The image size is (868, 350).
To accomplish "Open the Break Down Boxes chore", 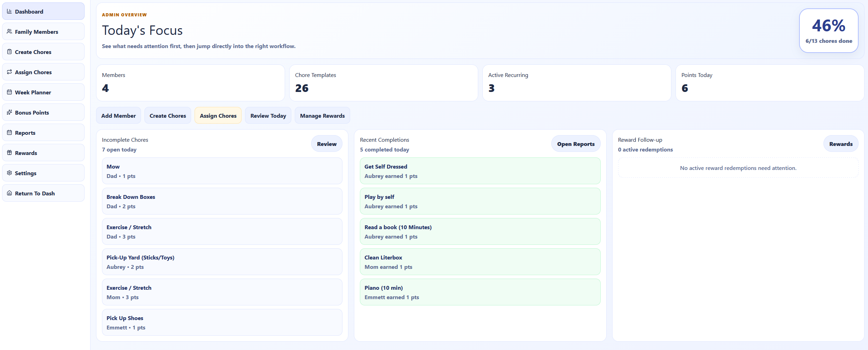I will pyautogui.click(x=222, y=201).
